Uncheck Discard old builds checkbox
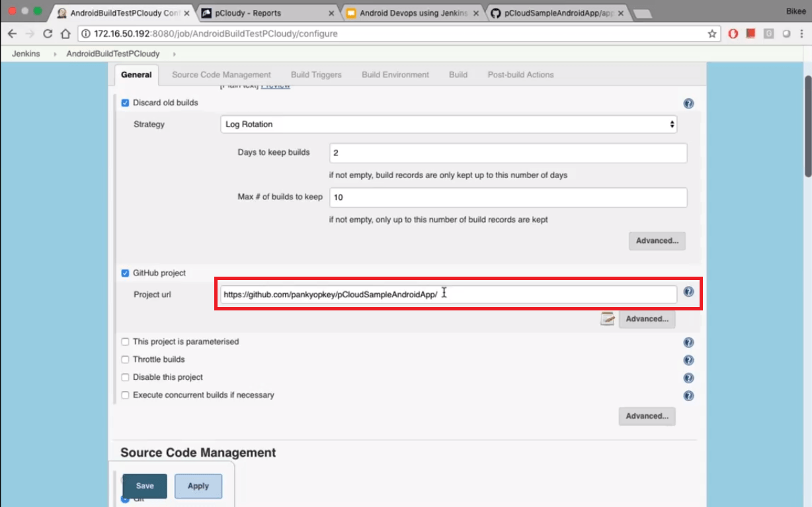 click(125, 103)
